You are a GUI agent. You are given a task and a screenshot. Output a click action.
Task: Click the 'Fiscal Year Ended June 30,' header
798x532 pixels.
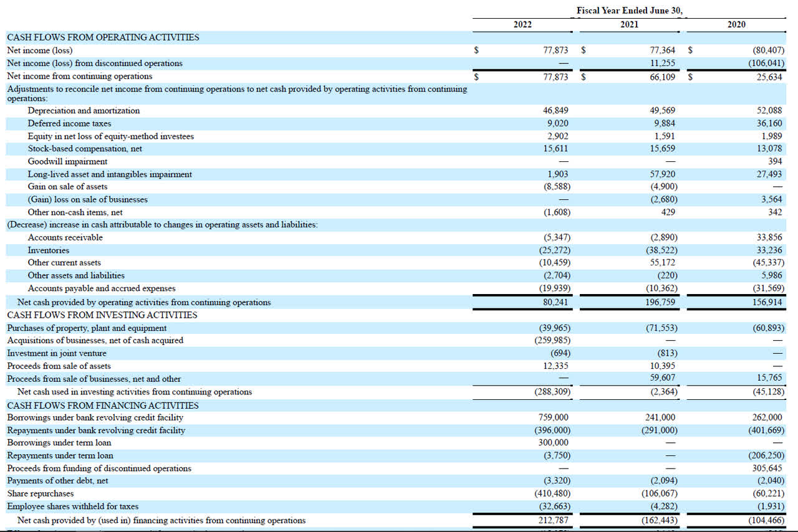629,11
